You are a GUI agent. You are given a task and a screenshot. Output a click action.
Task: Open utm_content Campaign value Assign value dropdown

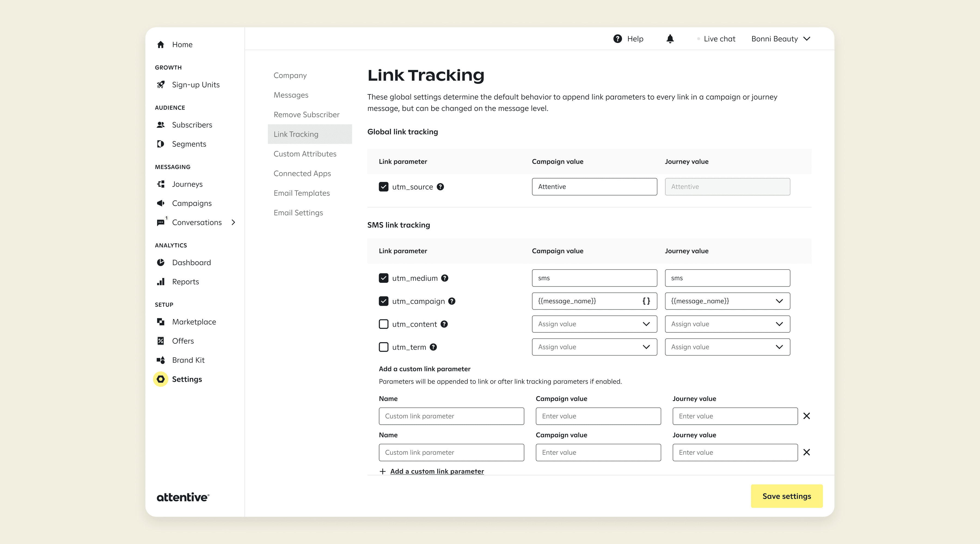coord(594,324)
